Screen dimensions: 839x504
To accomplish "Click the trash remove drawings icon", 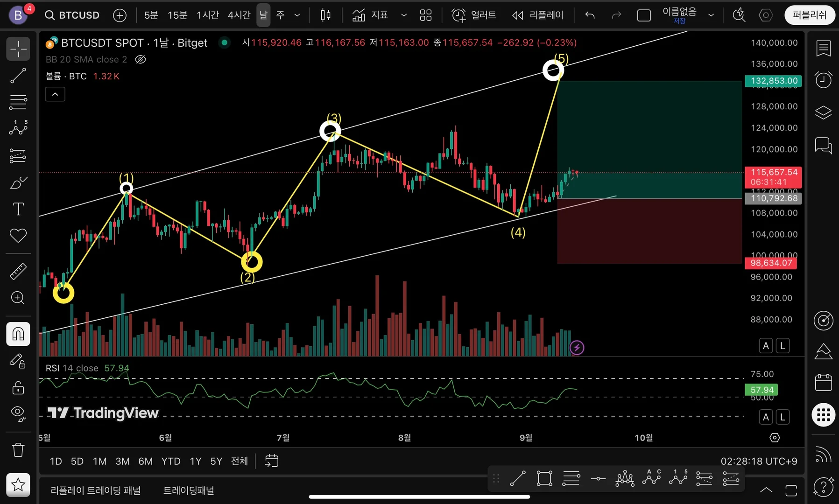I will point(18,450).
